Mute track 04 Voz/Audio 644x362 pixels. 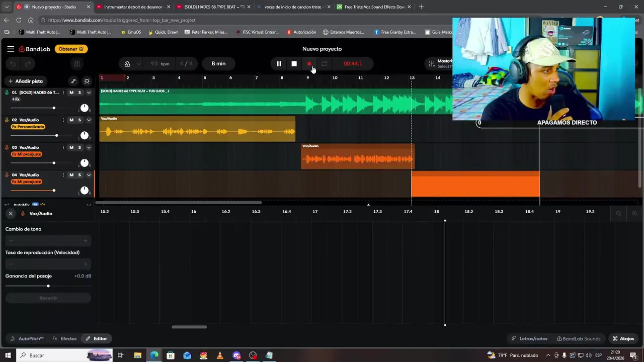point(71,175)
